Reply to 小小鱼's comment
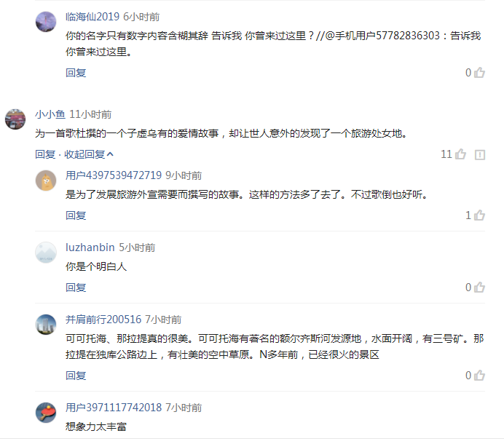The image size is (504, 444). (44, 154)
